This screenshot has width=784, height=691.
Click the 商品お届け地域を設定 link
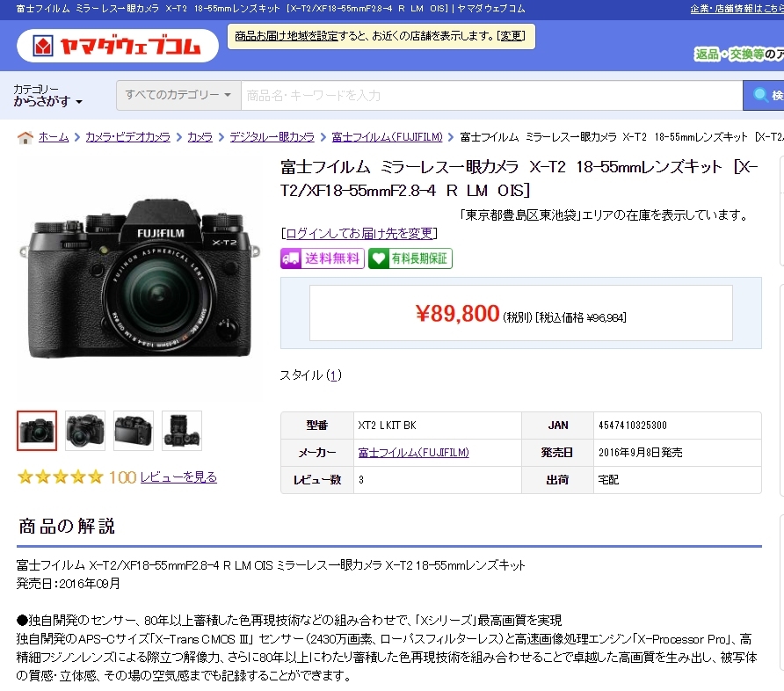point(287,36)
